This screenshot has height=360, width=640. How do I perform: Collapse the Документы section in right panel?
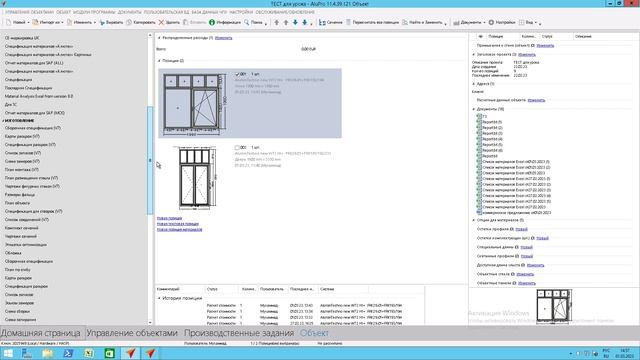point(473,109)
